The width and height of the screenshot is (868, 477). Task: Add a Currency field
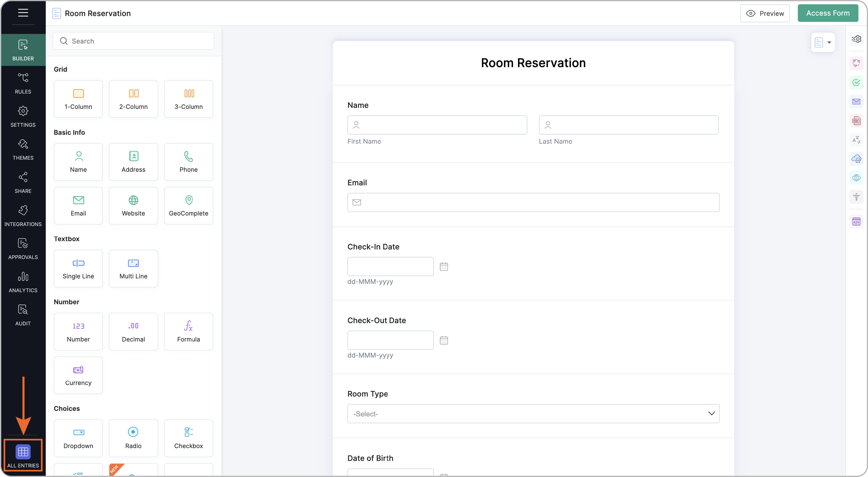[x=78, y=375]
